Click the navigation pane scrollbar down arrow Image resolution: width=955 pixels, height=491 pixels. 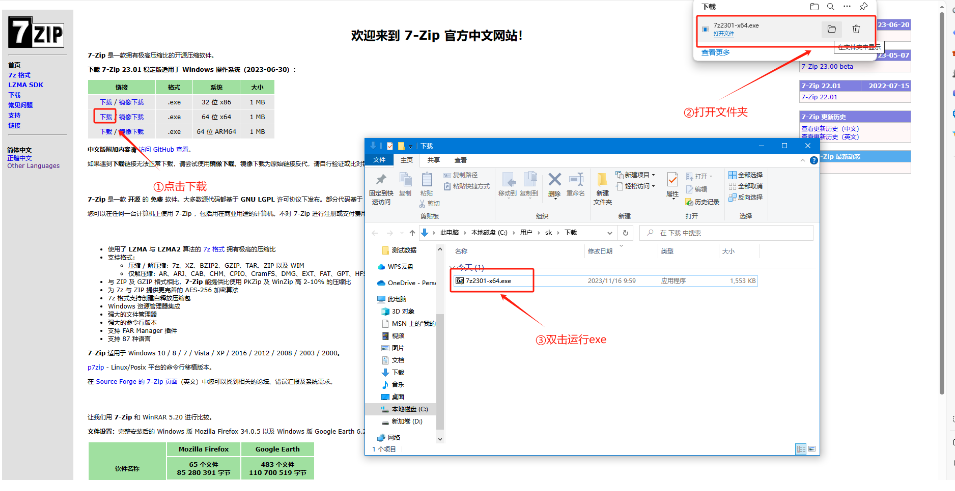[441, 438]
